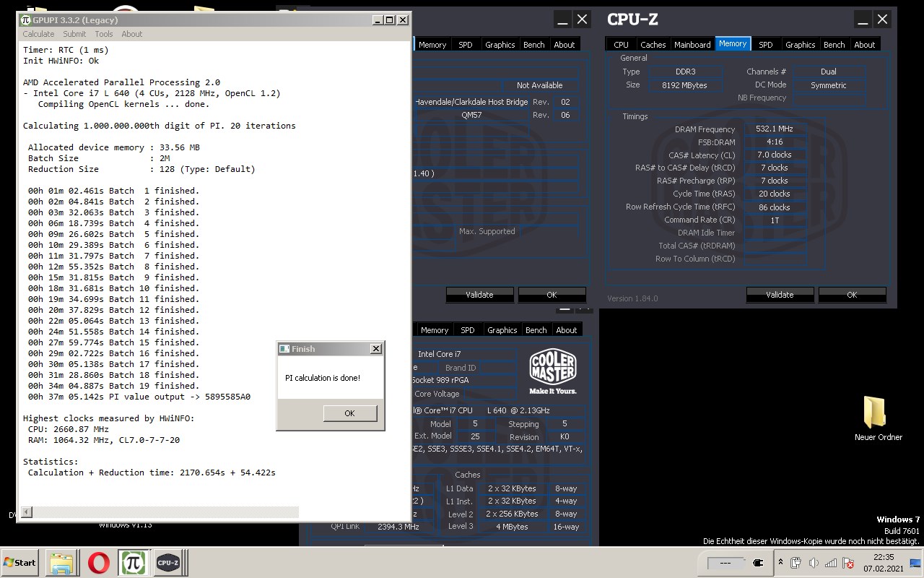The image size is (924, 578).
Task: Click the '86 clocks' tRFC value
Action: [x=774, y=207]
